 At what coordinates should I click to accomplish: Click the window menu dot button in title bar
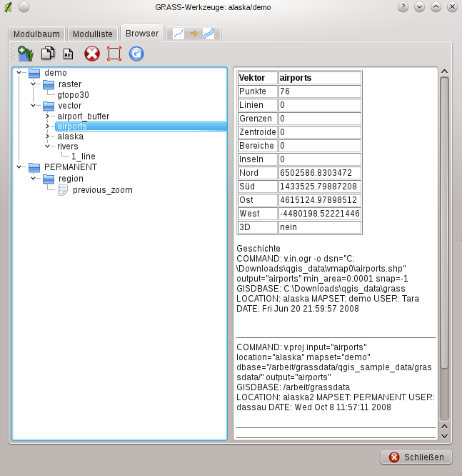point(24,6)
